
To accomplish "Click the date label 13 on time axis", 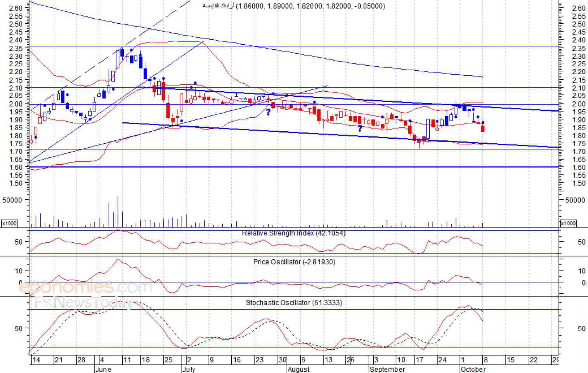I will point(328,360).
